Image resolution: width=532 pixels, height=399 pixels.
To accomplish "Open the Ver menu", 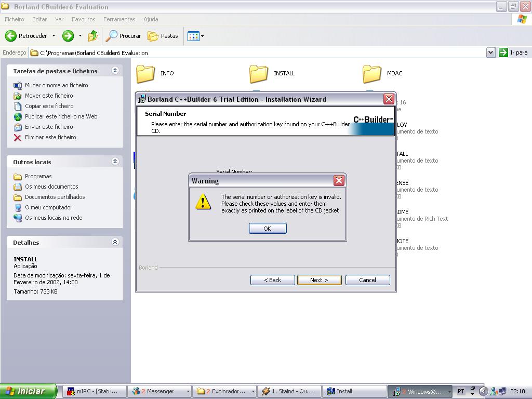I will pos(59,19).
